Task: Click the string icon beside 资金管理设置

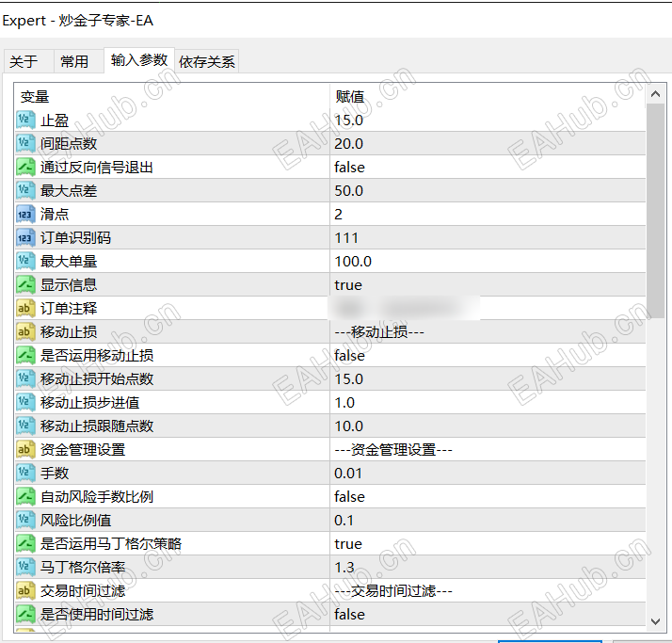Action: click(x=25, y=450)
